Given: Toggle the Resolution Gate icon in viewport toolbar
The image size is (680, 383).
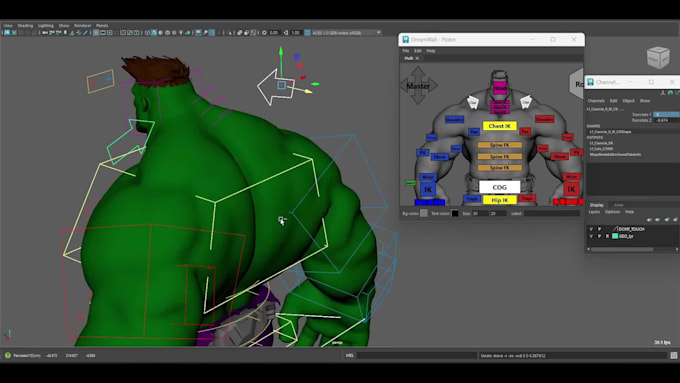Looking at the screenshot, I should pyautogui.click(x=110, y=33).
